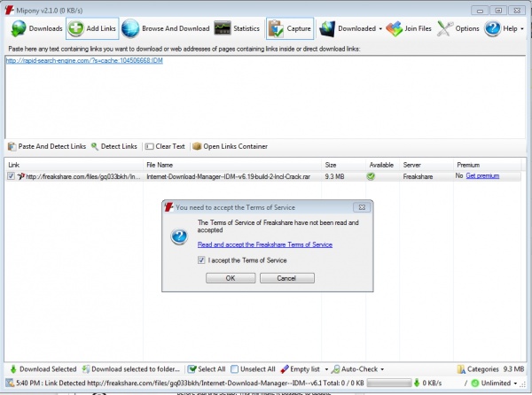Image resolution: width=532 pixels, height=395 pixels.
Task: Click Paste And Detect Links icon
Action: click(12, 146)
